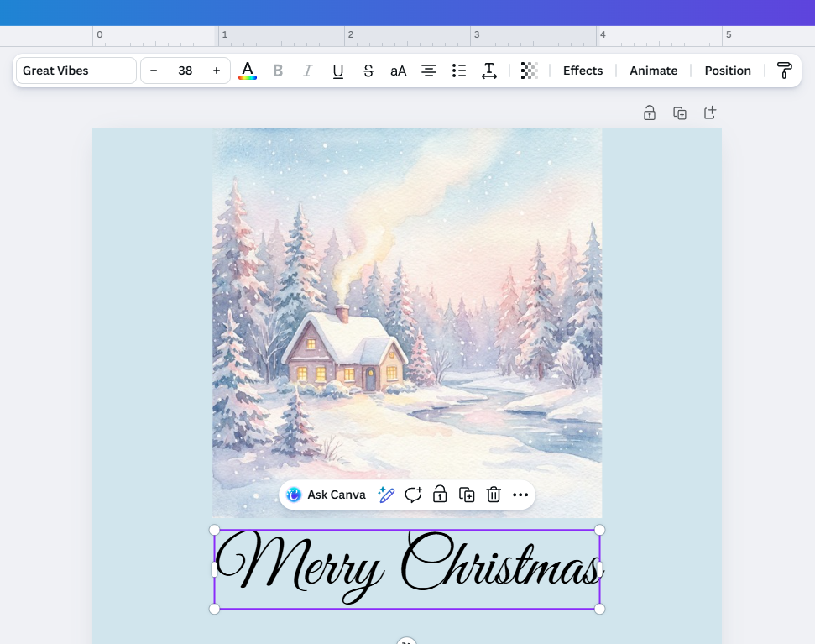Duplicate the image using the copy icon
Image resolution: width=815 pixels, height=644 pixels.
[467, 495]
